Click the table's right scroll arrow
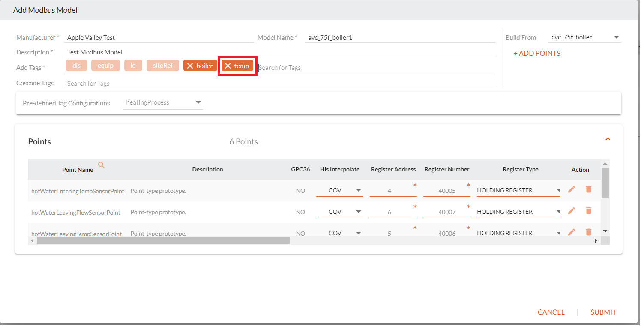Viewport: 644px width, 327px height. (596, 241)
